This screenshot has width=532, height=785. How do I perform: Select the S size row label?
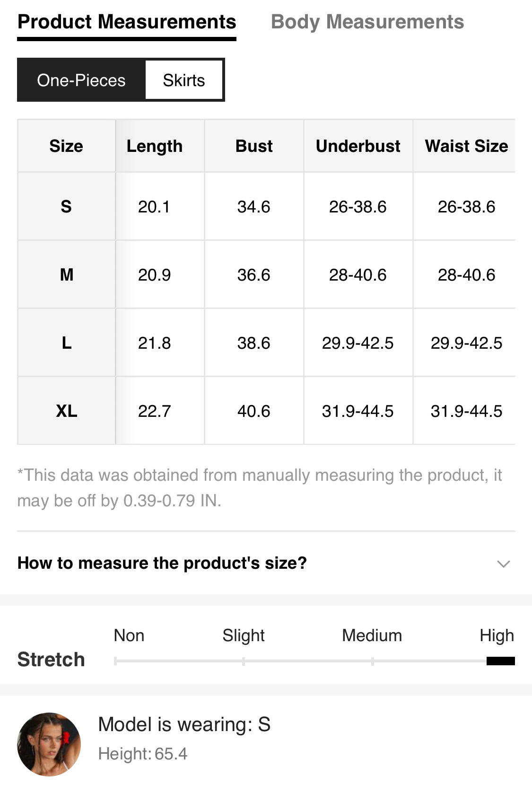(66, 207)
